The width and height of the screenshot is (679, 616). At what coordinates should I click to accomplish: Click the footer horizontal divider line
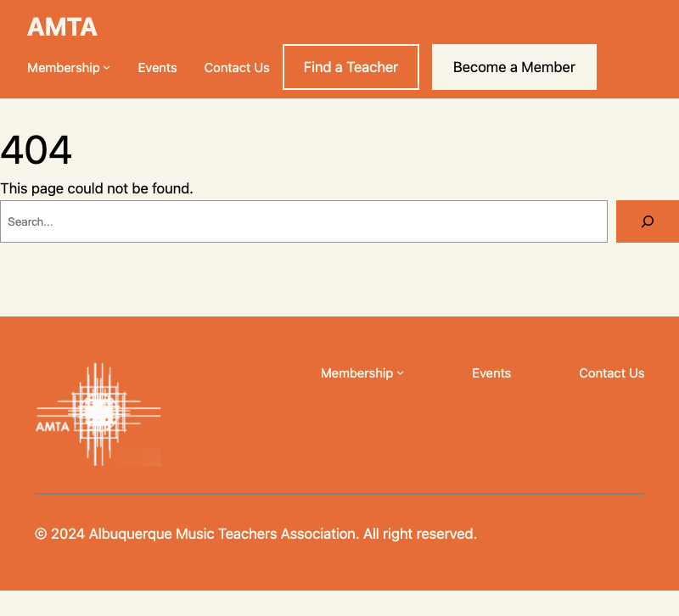click(339, 494)
